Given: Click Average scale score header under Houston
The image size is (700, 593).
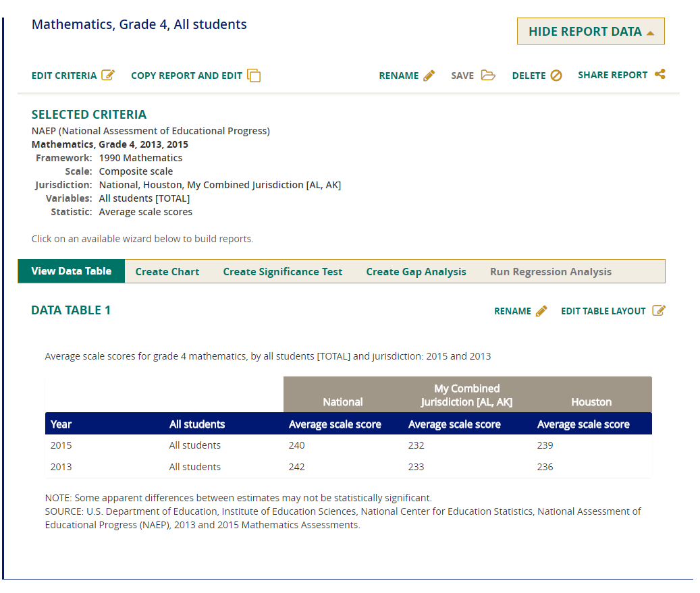Looking at the screenshot, I should click(583, 424).
